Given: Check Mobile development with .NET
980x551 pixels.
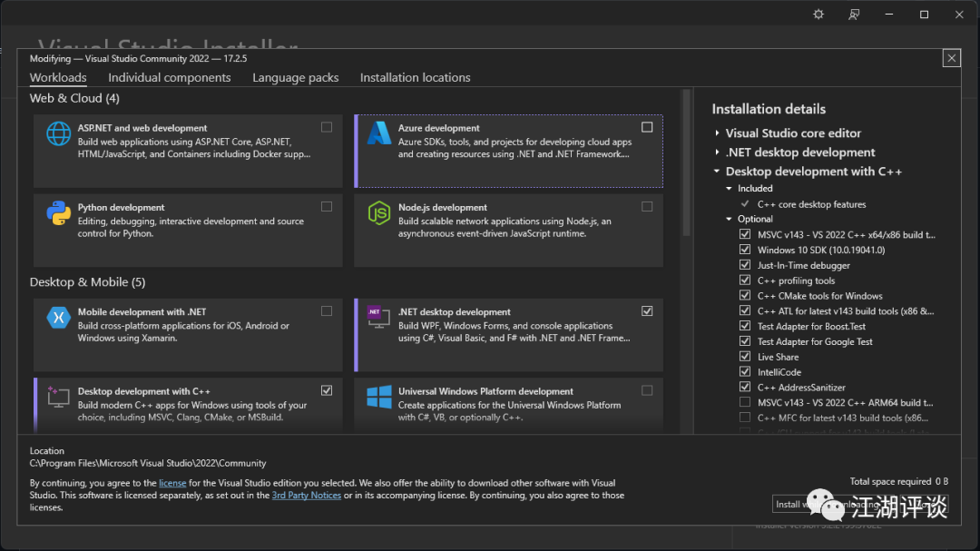Looking at the screenshot, I should pos(327,310).
